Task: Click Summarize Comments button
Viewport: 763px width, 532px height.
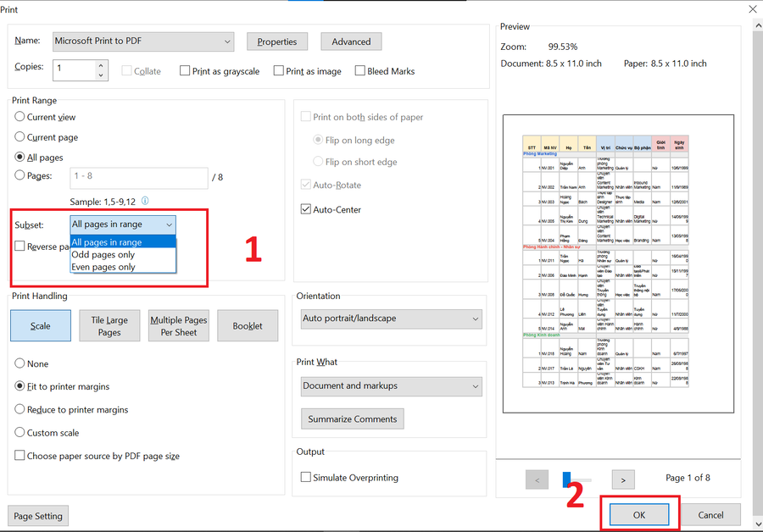Action: click(x=353, y=419)
